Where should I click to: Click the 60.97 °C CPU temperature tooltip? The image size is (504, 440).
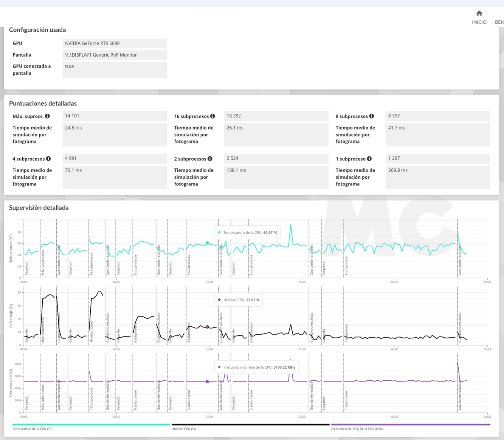248,233
